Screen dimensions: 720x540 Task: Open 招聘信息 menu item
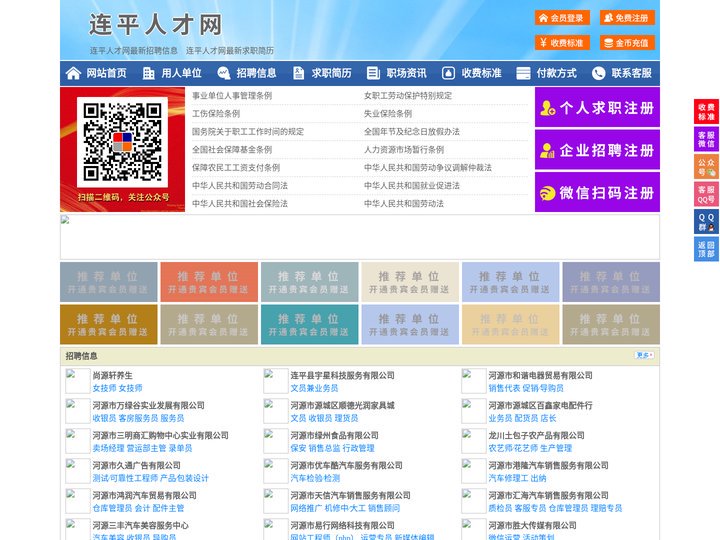coord(256,73)
